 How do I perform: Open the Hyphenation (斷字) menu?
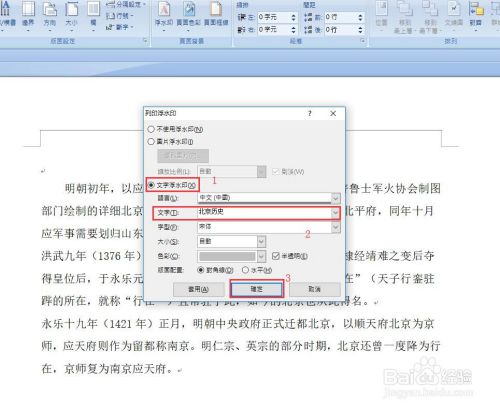[120, 27]
